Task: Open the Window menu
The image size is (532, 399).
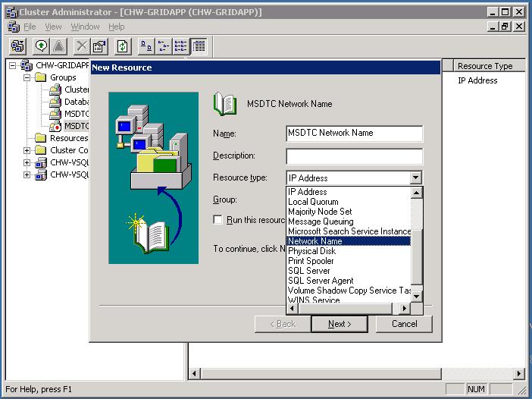Action: (x=85, y=27)
